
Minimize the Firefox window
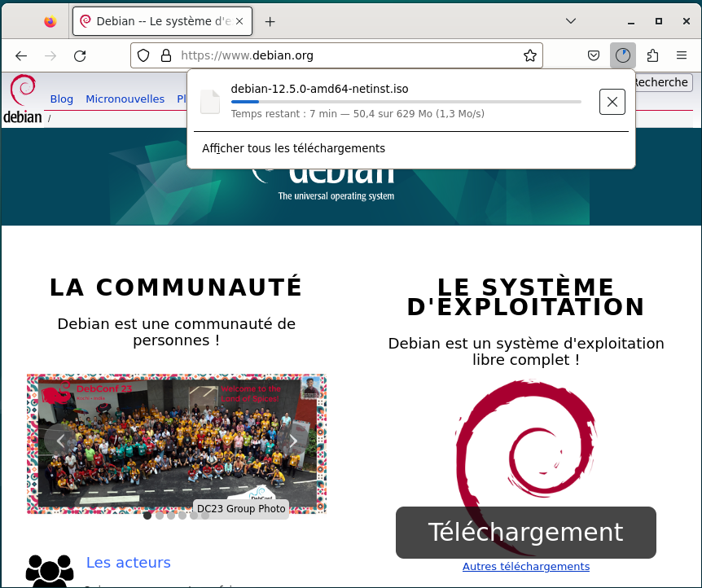631,21
